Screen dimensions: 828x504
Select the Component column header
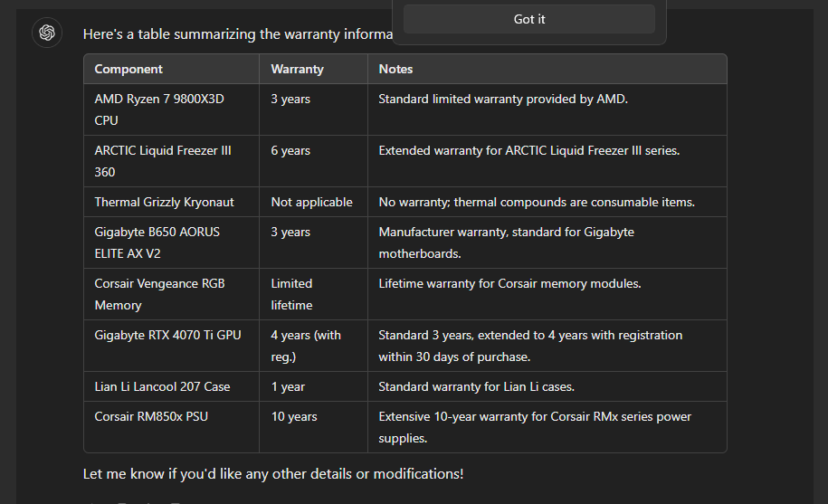172,69
